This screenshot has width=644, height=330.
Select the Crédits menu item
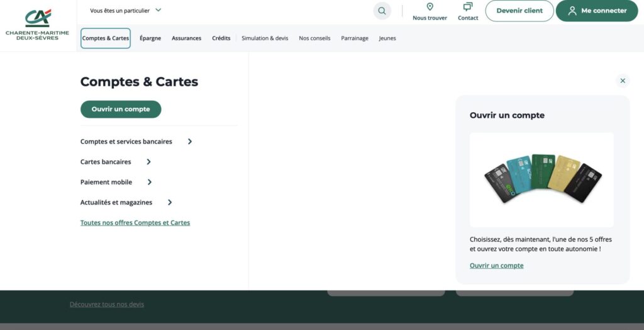coord(221,38)
